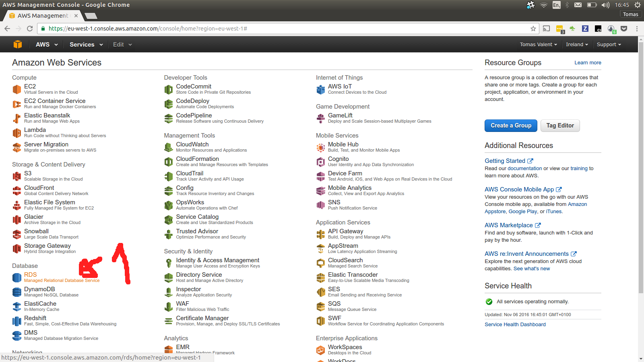Click the See what's new link
The image size is (644, 362).
point(532,269)
